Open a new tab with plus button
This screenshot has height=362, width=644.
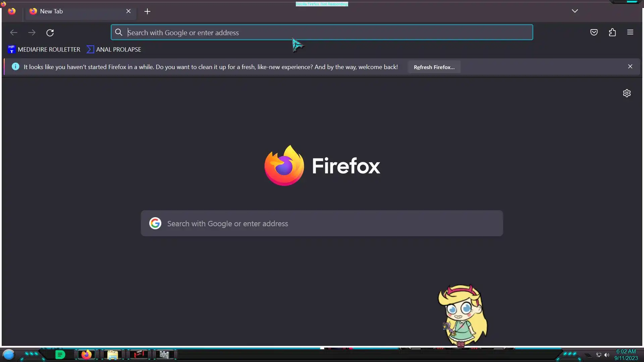point(147,11)
